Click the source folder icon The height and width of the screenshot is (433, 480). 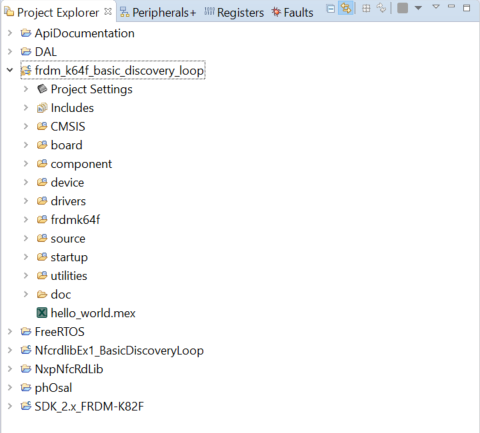pos(42,238)
